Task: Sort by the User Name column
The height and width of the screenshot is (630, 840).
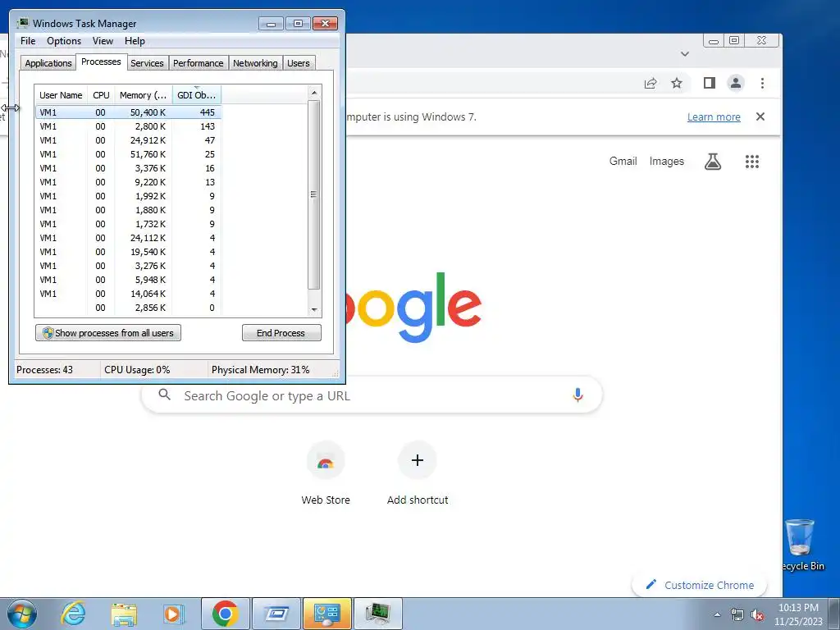Action: 61,95
